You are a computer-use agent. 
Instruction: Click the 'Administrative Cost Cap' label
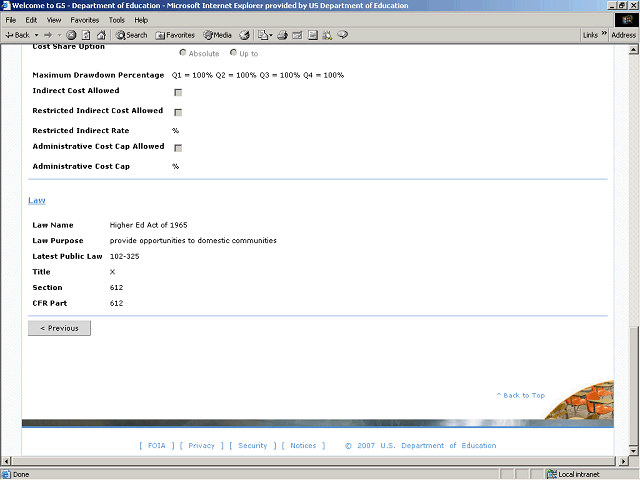81,166
